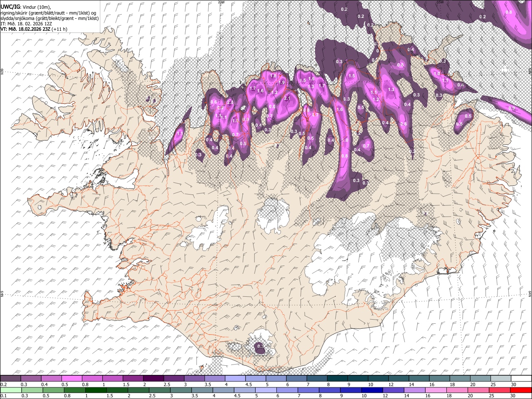532x399 pixels.
Task: Pick the teal 12 swatch in upper row
Action: pyautogui.click(x=398, y=378)
